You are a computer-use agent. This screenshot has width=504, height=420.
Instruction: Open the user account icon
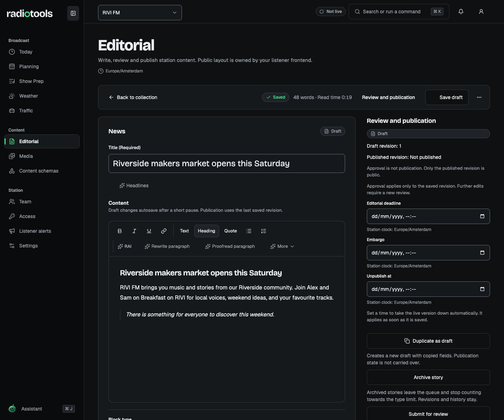click(x=481, y=12)
